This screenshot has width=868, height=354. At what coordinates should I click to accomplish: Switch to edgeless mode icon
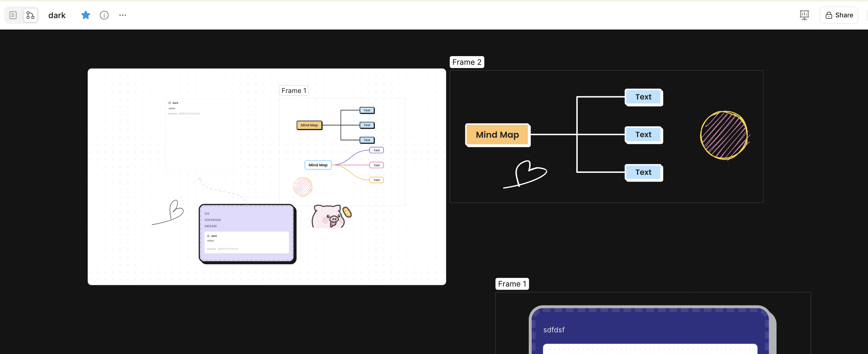(x=30, y=15)
